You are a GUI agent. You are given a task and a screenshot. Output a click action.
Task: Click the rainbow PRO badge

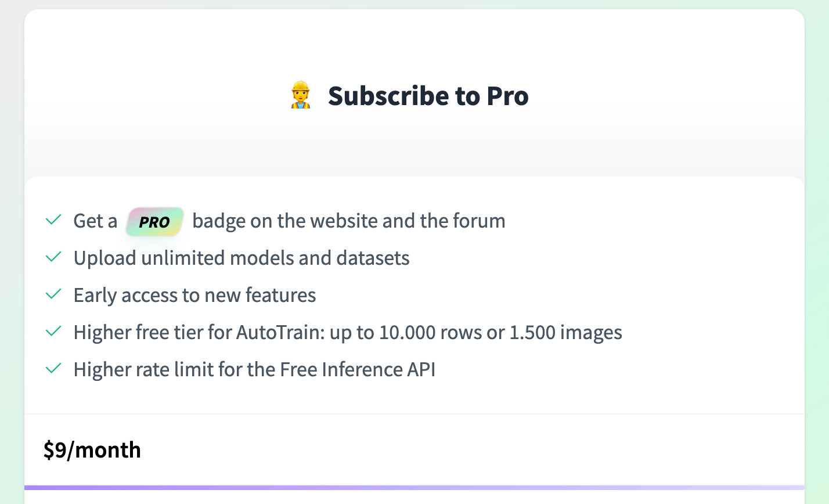154,222
